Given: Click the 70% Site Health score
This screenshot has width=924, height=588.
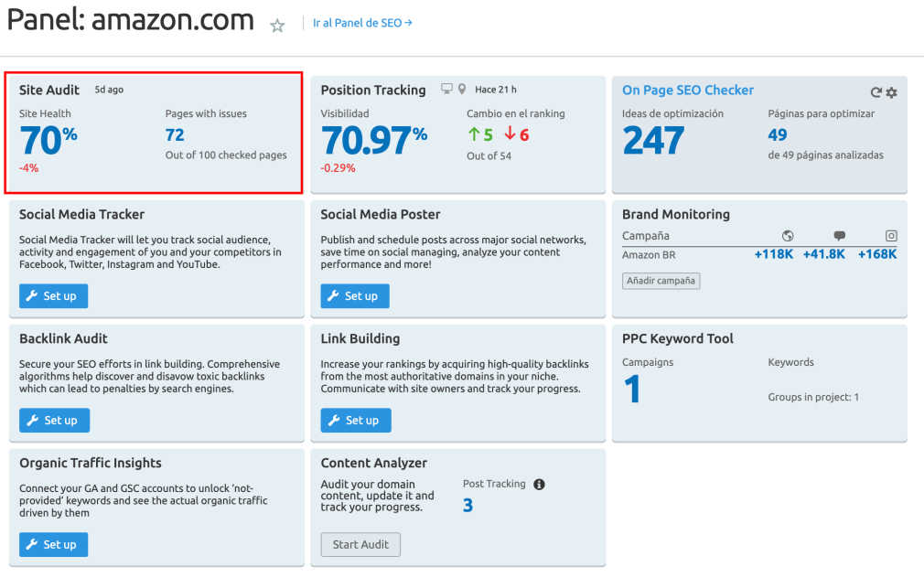Looking at the screenshot, I should point(48,140).
